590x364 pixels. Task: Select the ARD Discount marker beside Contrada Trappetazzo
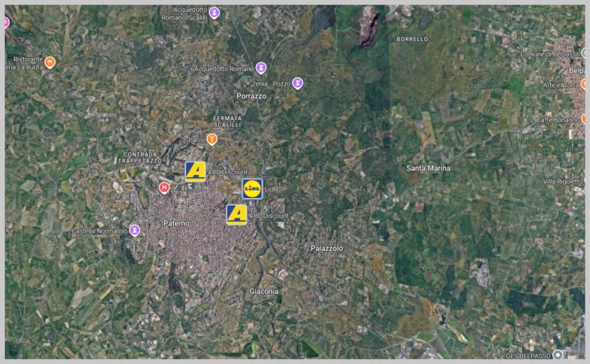click(x=195, y=172)
